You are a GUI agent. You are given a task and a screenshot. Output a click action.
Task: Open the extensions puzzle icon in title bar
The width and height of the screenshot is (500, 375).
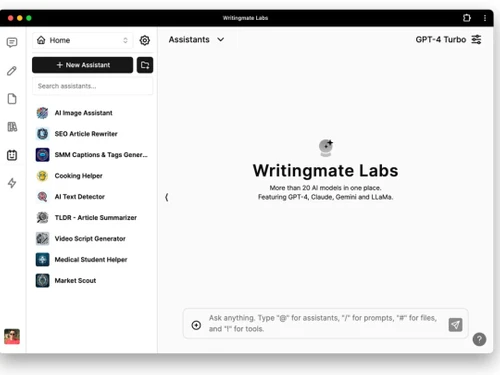(x=467, y=18)
